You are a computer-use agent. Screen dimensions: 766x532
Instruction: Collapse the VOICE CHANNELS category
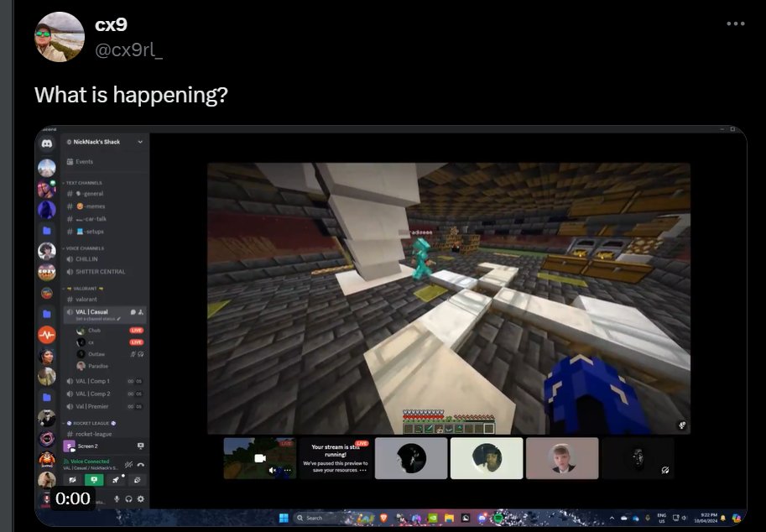coord(83,248)
